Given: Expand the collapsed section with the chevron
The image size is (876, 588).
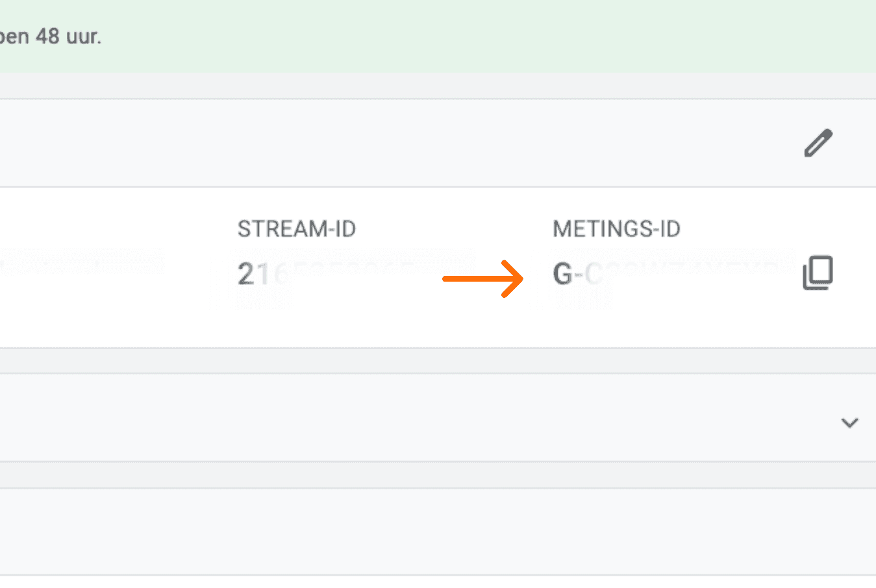Looking at the screenshot, I should (x=849, y=423).
